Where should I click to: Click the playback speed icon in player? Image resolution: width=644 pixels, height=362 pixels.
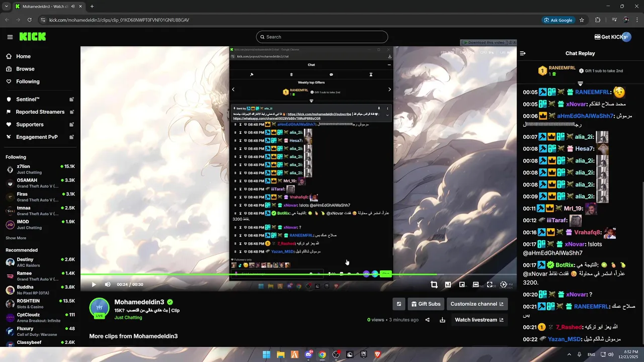pyautogui.click(x=504, y=285)
